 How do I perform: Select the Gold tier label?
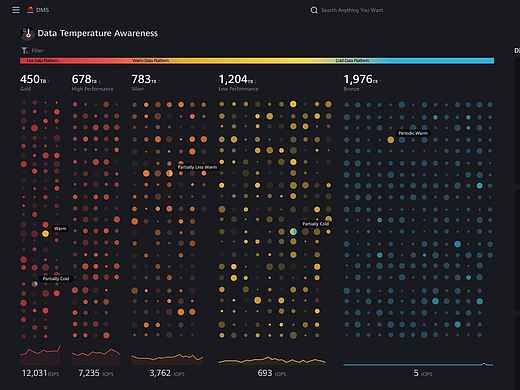click(25, 89)
